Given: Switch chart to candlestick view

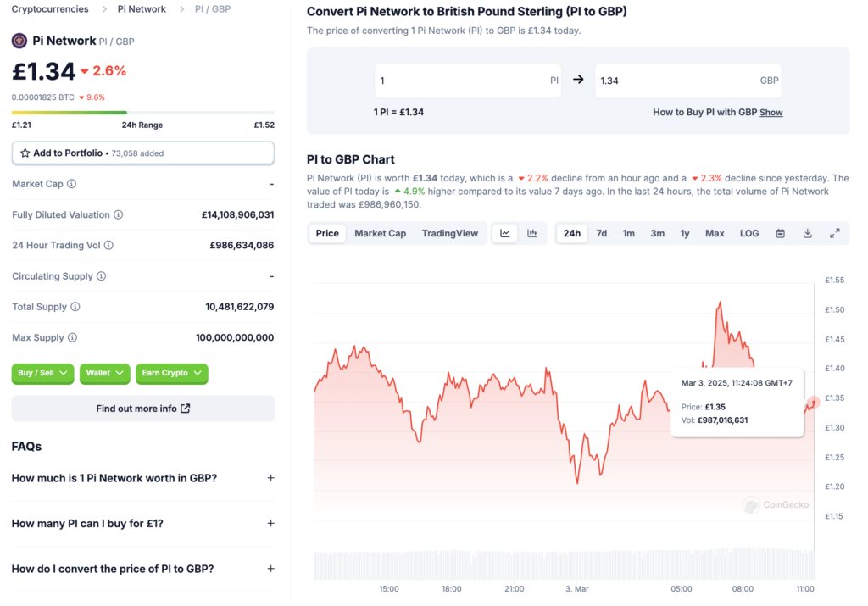Looking at the screenshot, I should [532, 234].
